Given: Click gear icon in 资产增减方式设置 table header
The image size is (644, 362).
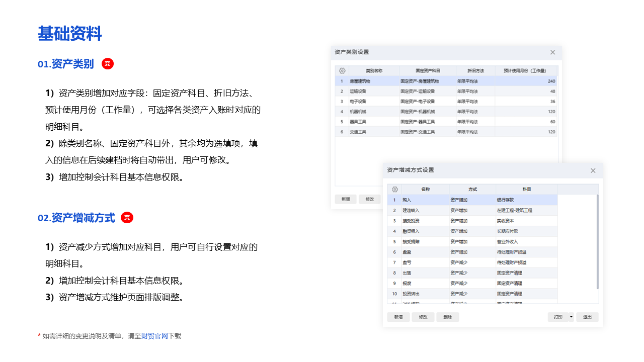Looking at the screenshot, I should [x=394, y=190].
